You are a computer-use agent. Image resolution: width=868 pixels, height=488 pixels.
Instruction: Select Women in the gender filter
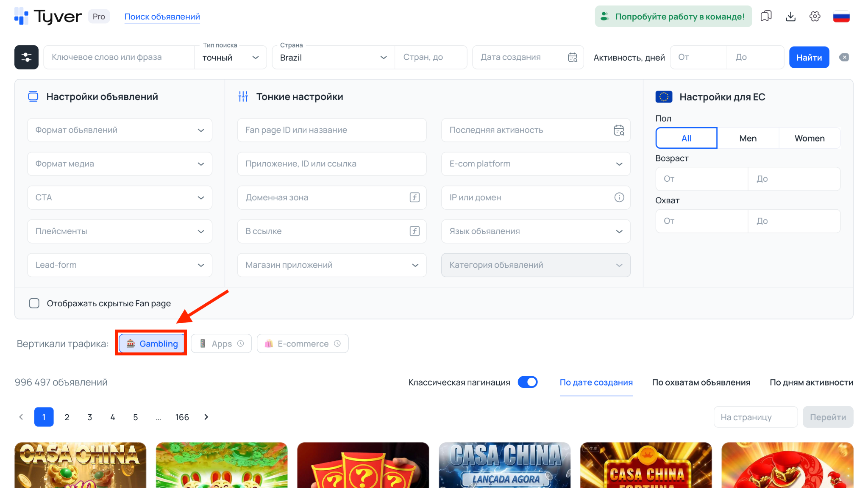click(809, 138)
